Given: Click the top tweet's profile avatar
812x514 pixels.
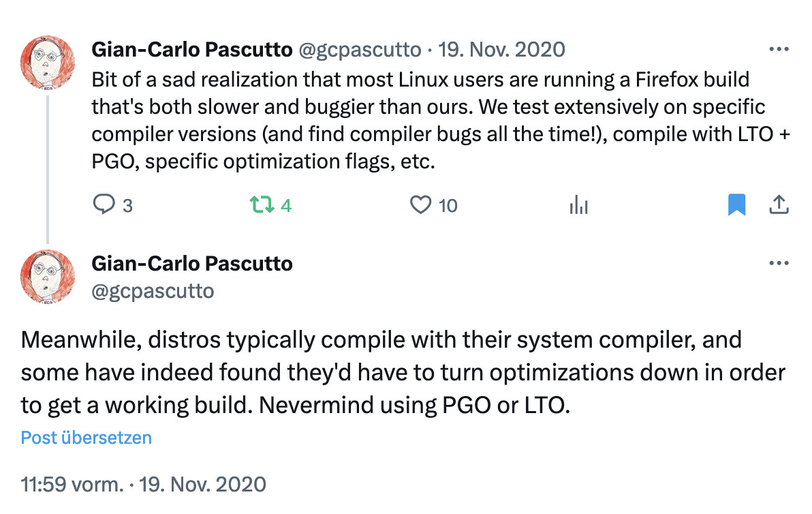Looking at the screenshot, I should [x=47, y=63].
